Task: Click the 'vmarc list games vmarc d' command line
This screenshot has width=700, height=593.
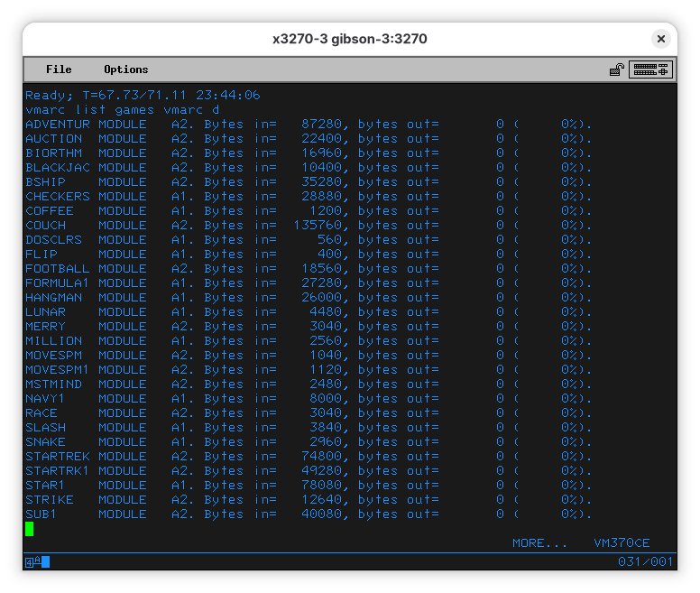Action: click(x=123, y=110)
